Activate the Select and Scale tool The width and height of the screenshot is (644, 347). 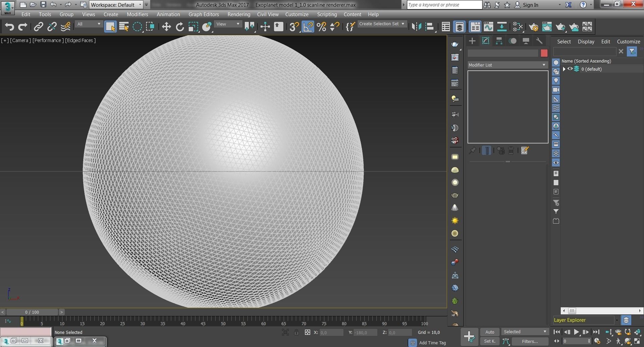point(193,27)
